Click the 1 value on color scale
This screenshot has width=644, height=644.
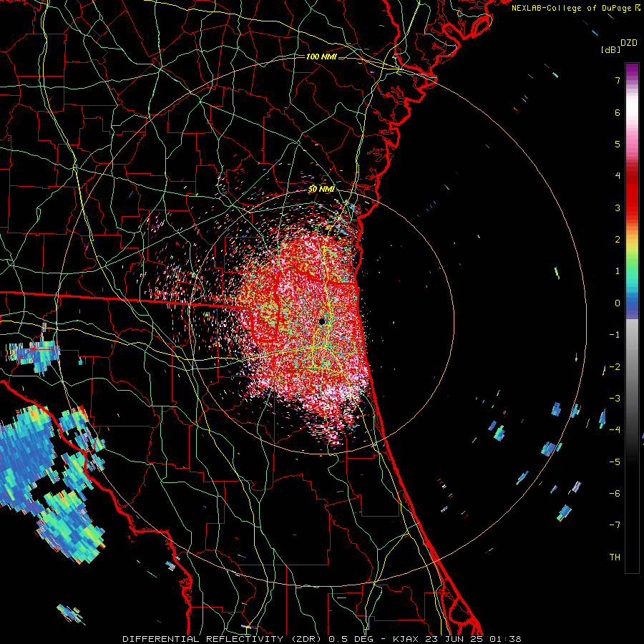618,271
